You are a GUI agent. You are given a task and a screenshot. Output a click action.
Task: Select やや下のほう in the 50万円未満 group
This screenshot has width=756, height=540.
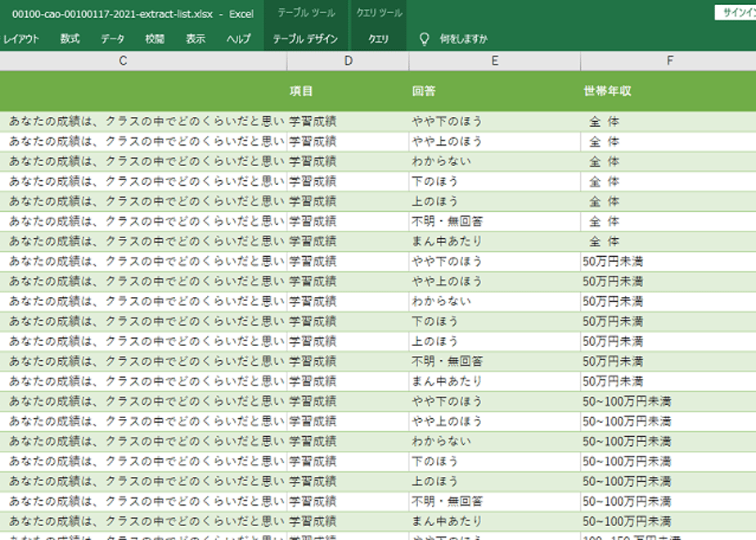495,261
